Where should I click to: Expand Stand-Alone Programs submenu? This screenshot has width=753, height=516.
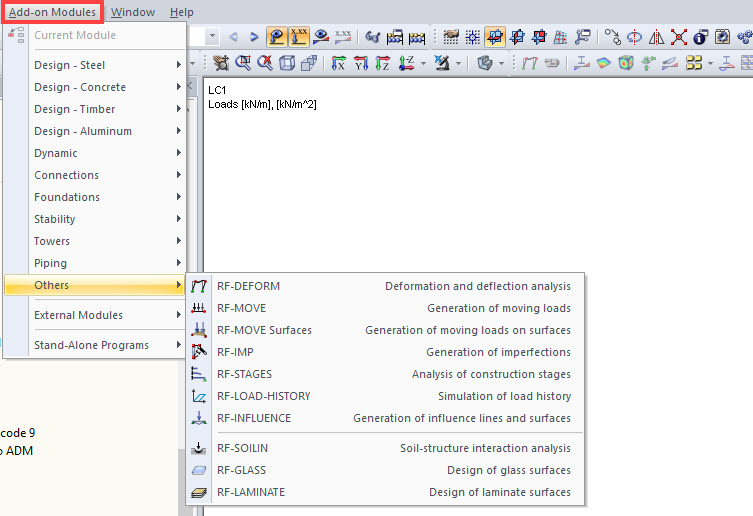(95, 345)
